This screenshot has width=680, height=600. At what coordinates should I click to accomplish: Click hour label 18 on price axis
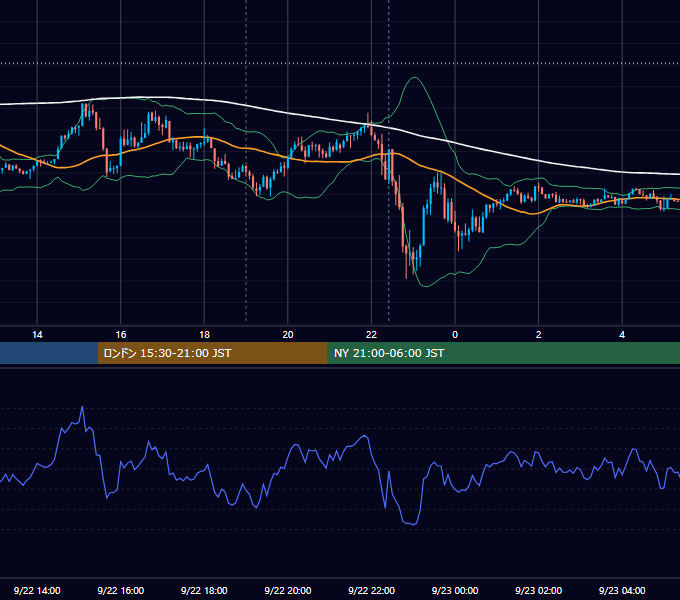(204, 335)
